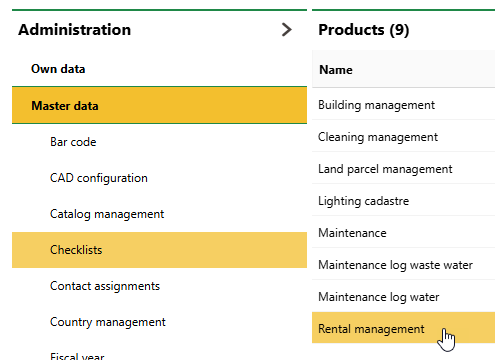The image size is (495, 360).
Task: Select Checklists entry
Action: (x=159, y=250)
